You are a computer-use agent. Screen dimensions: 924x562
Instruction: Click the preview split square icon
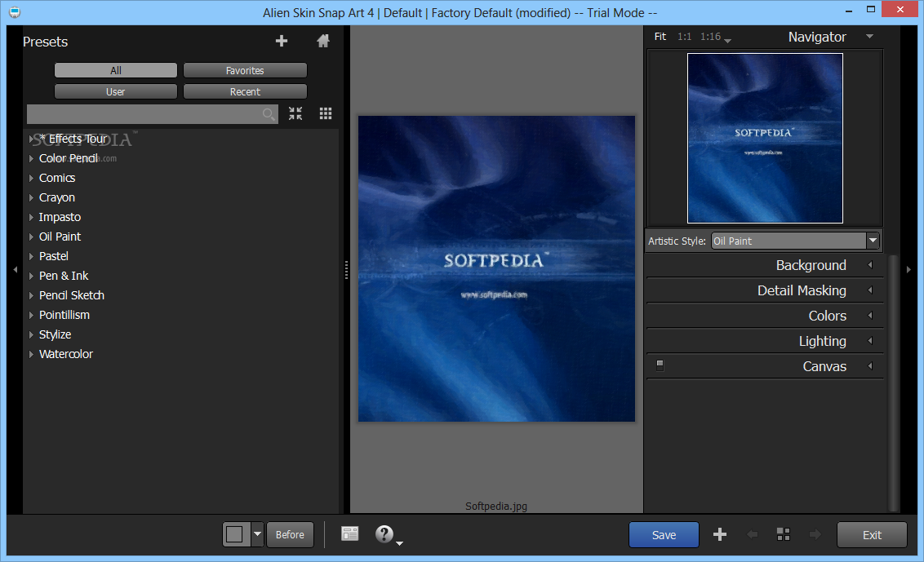coord(234,534)
